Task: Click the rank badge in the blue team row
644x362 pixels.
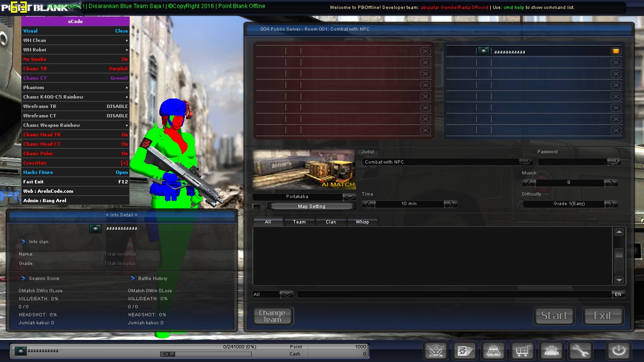Action: [x=483, y=51]
